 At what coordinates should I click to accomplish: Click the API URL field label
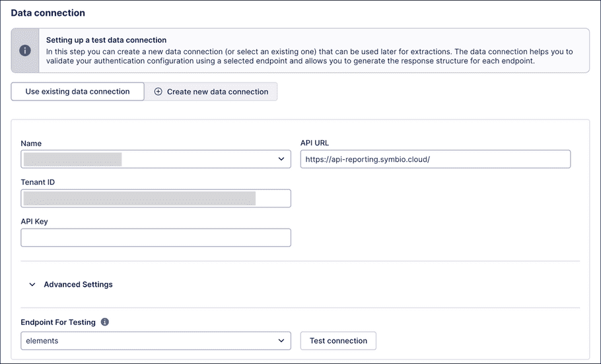pyautogui.click(x=314, y=143)
